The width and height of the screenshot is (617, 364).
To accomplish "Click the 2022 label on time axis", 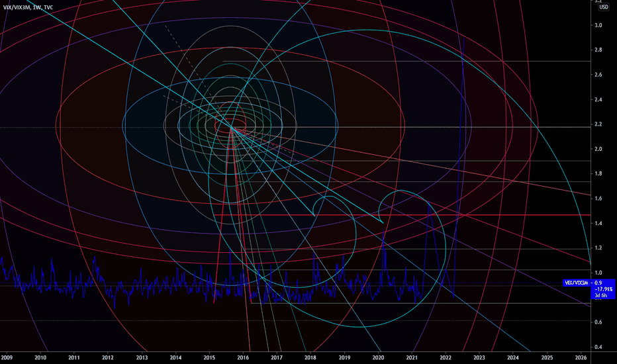I will [446, 357].
